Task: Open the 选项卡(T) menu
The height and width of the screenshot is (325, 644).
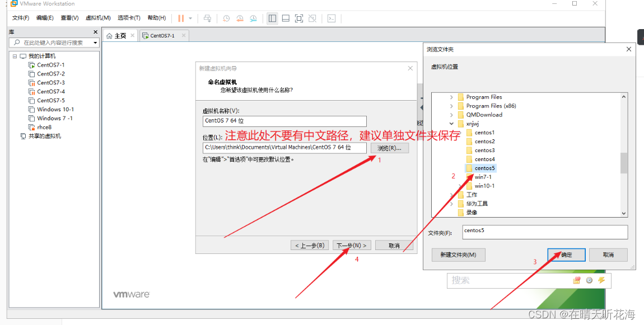Action: click(x=129, y=18)
